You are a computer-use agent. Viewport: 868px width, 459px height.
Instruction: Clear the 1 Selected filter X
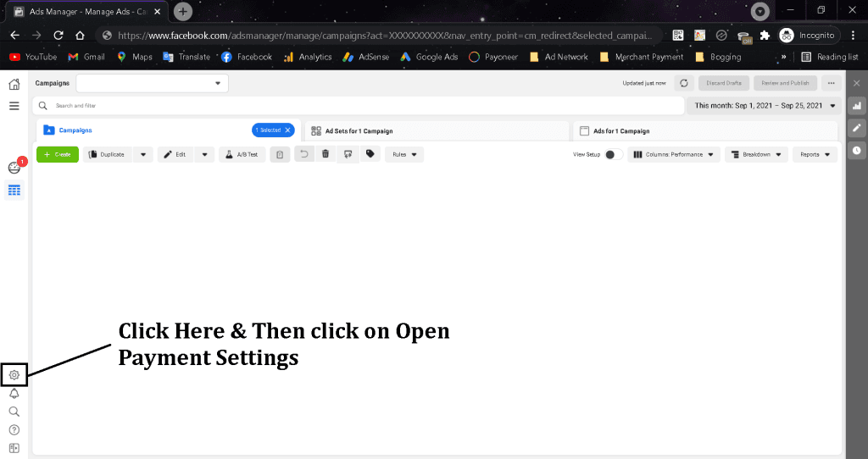287,130
